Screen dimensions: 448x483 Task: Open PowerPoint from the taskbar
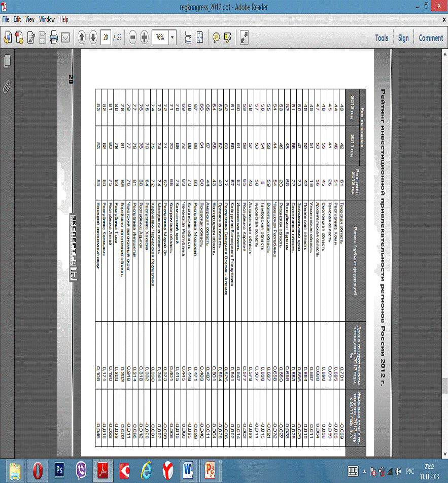211,471
